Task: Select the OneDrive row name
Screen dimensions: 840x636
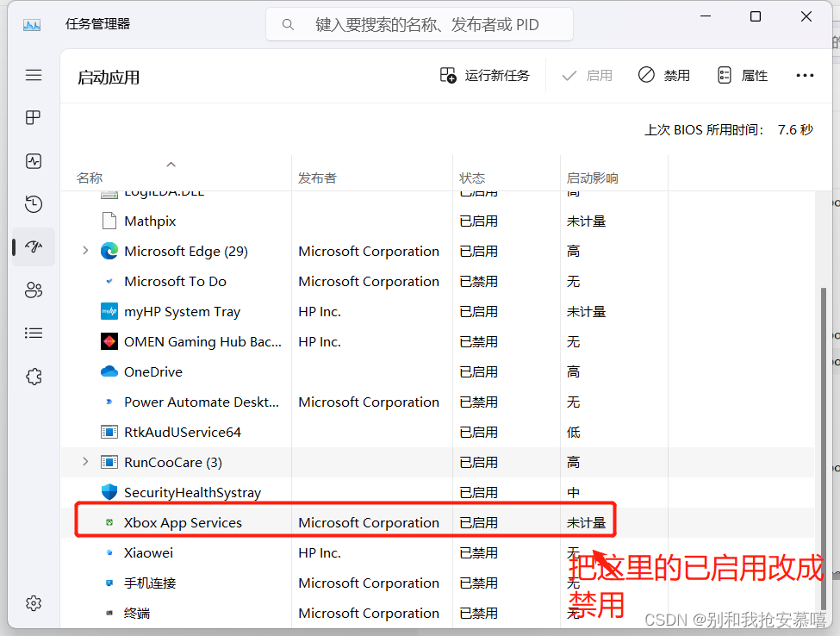Action: click(153, 371)
